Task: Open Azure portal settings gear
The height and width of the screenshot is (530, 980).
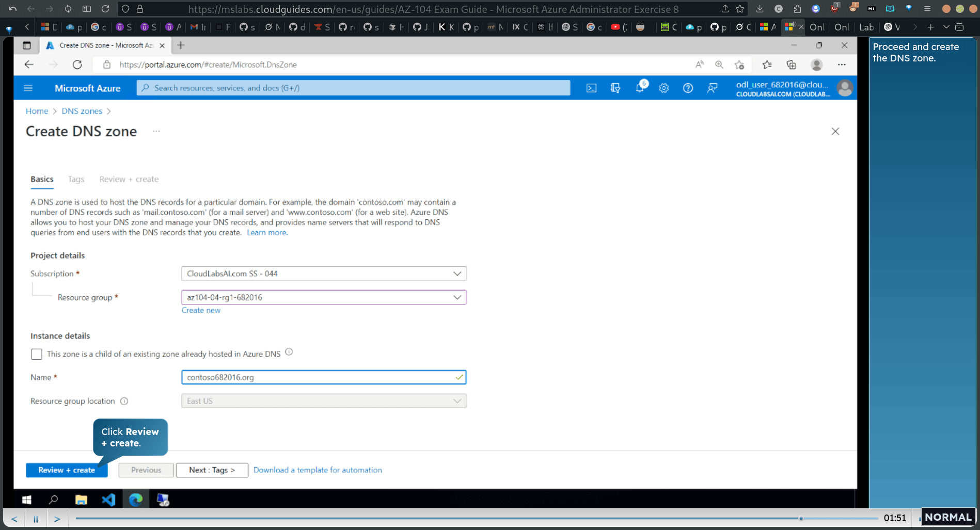Action: pos(664,88)
